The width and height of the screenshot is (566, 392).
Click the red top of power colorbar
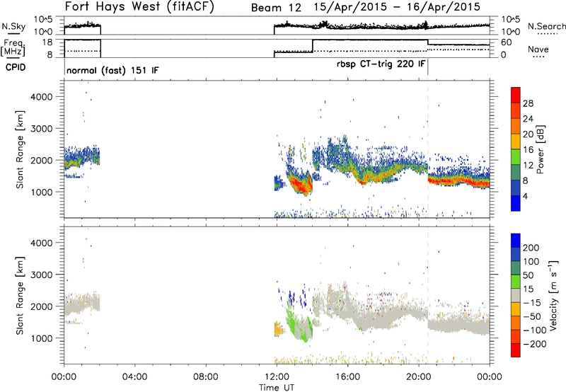coord(516,94)
